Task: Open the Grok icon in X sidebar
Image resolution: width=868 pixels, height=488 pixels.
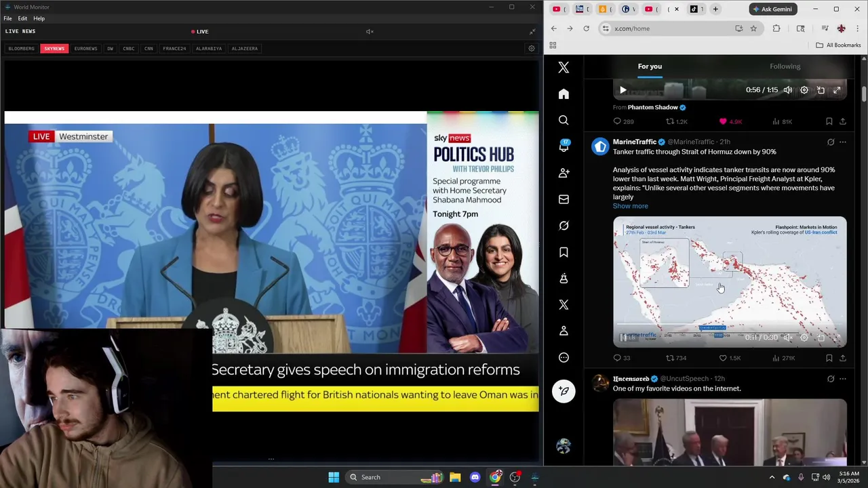Action: (564, 226)
